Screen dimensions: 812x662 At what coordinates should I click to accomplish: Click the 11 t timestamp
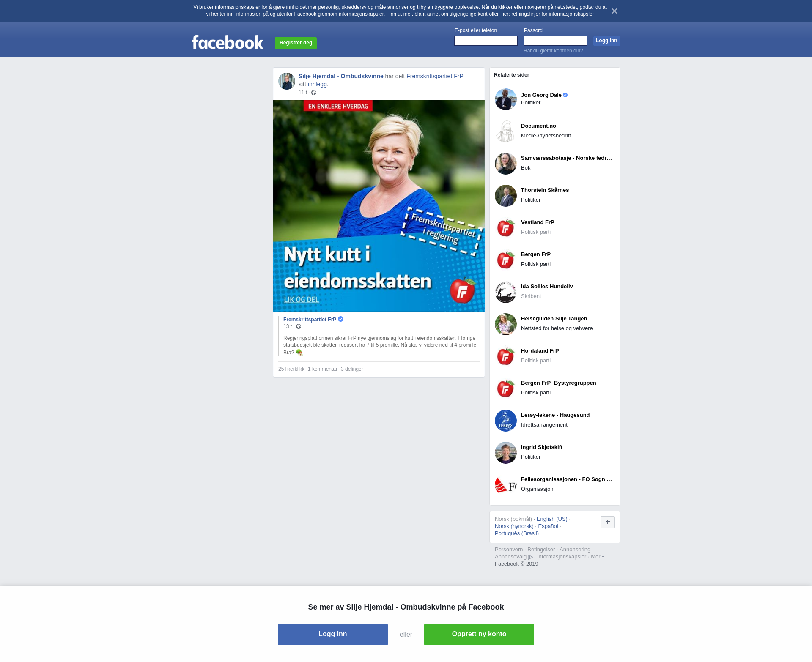click(303, 93)
